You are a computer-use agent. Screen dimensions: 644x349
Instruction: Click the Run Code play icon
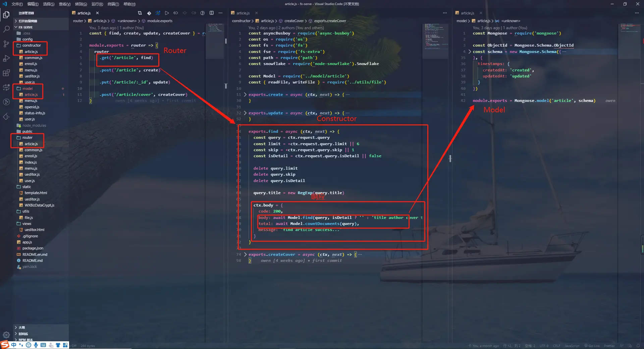(x=167, y=13)
